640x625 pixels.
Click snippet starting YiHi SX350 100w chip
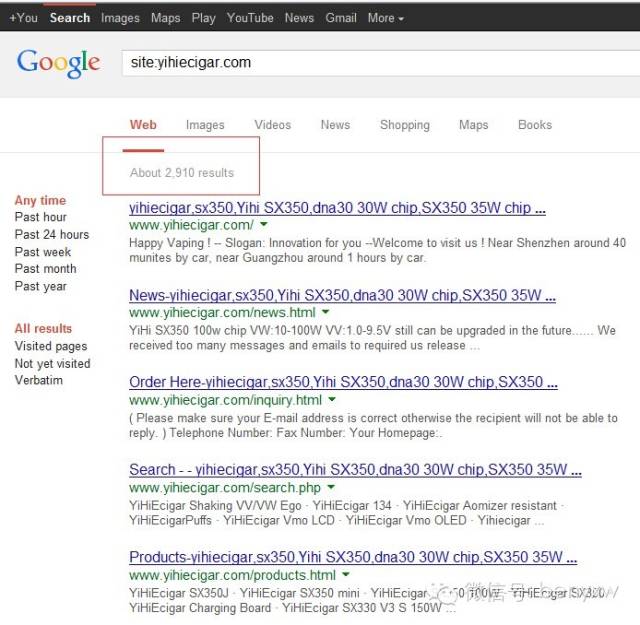pyautogui.click(x=372, y=338)
